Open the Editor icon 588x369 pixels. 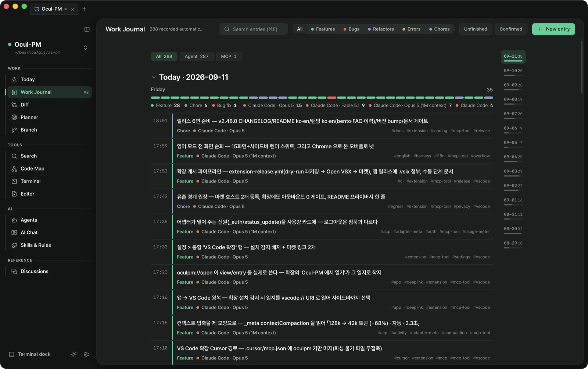(x=14, y=194)
